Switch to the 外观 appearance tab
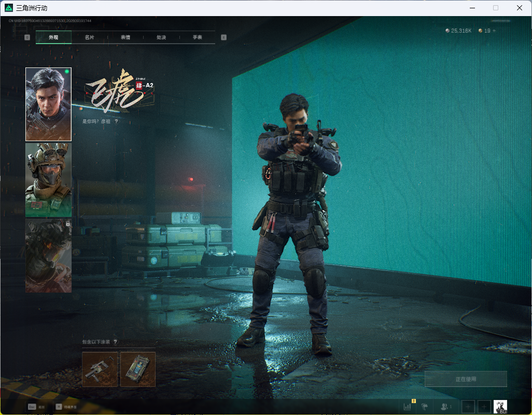 [x=53, y=37]
